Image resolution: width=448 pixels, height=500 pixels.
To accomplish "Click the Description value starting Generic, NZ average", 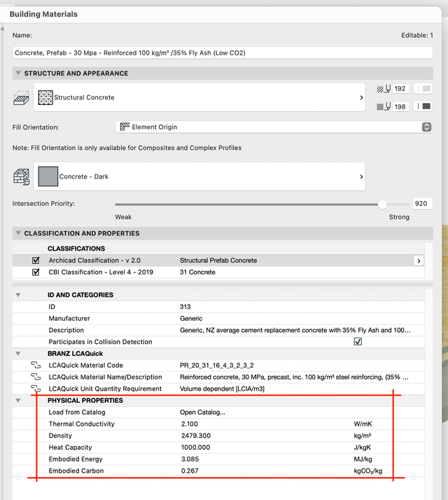I will coord(295,331).
